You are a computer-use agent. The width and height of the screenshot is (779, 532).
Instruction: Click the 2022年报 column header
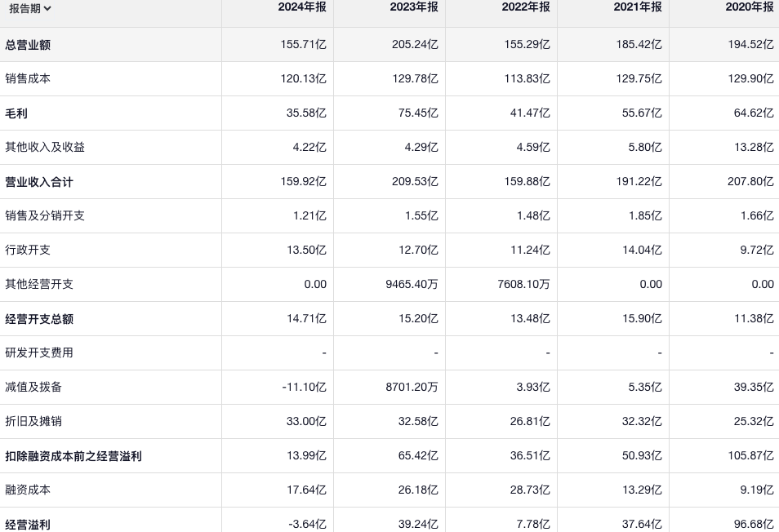click(x=526, y=7)
